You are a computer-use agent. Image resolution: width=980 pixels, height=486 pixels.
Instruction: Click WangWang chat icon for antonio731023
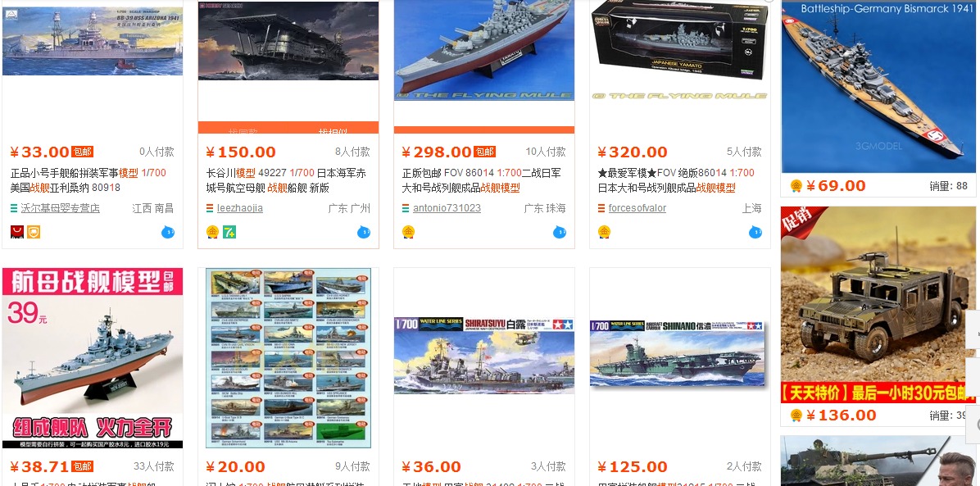[x=560, y=233]
